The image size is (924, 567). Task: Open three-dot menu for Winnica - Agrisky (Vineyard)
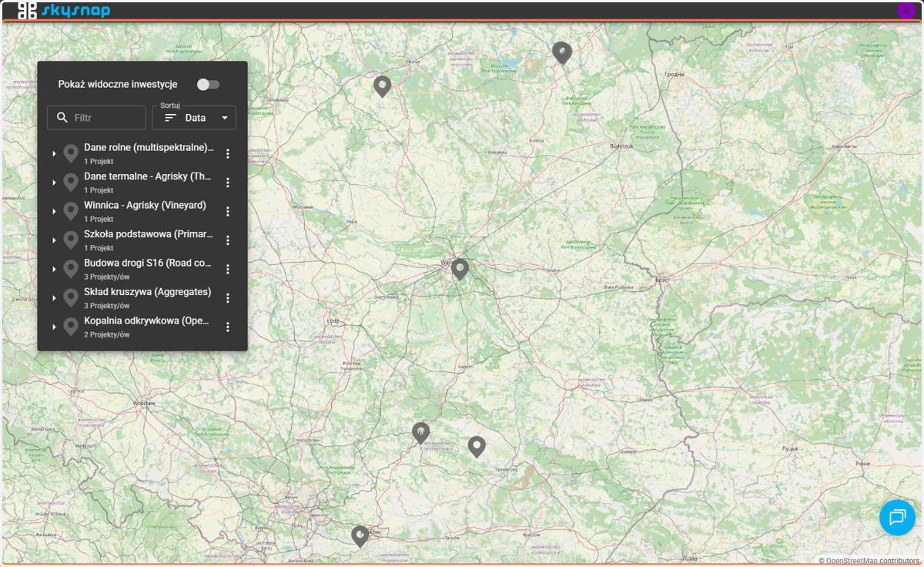click(228, 212)
